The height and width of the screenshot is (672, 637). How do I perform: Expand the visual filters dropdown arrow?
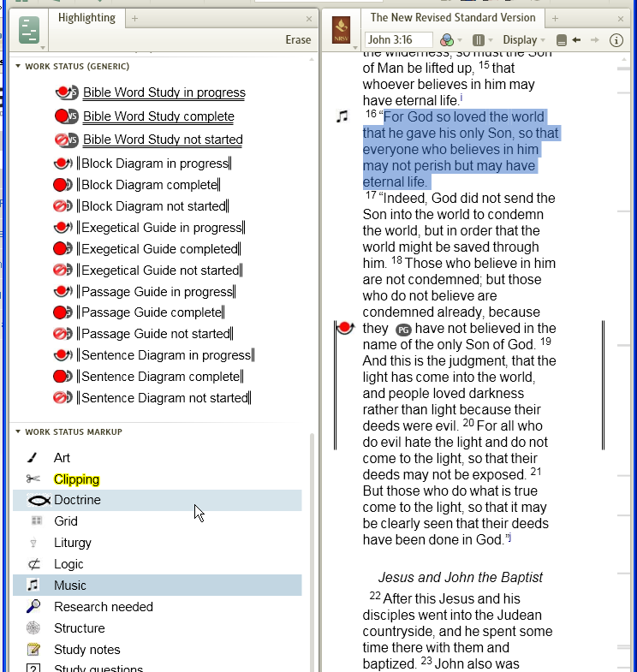click(x=460, y=40)
